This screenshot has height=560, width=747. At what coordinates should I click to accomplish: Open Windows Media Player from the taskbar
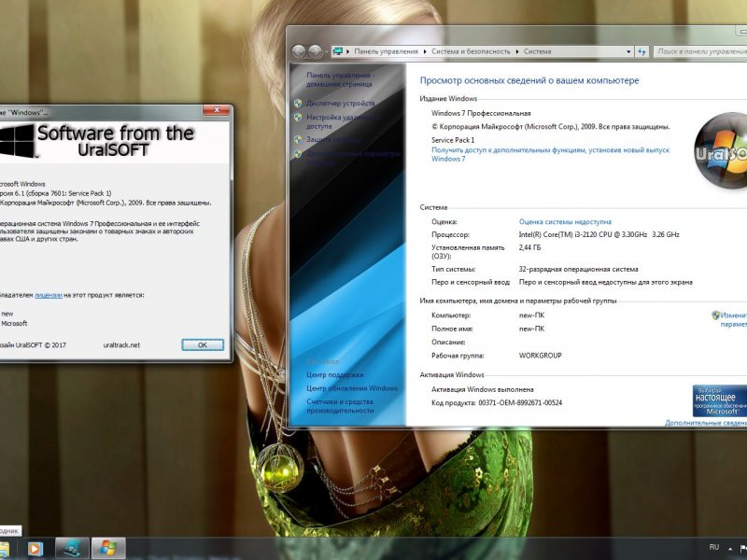click(x=35, y=549)
